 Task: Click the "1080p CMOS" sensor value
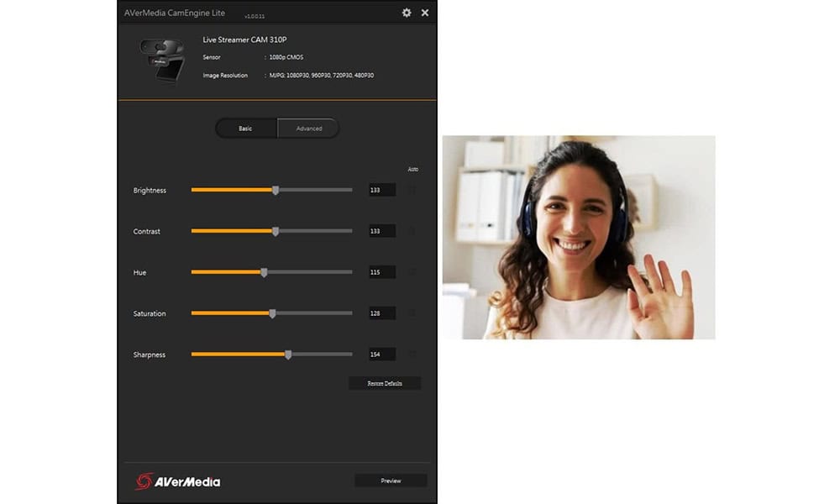coord(286,57)
